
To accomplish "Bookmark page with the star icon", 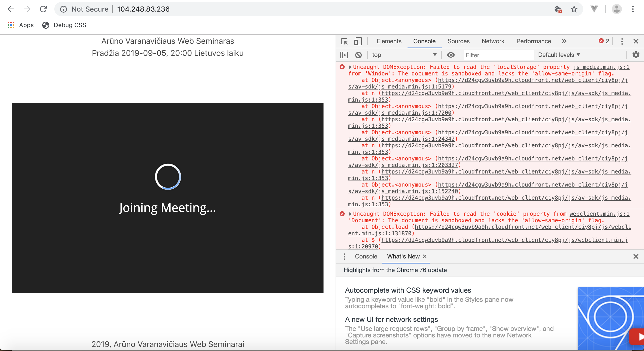I will [574, 9].
